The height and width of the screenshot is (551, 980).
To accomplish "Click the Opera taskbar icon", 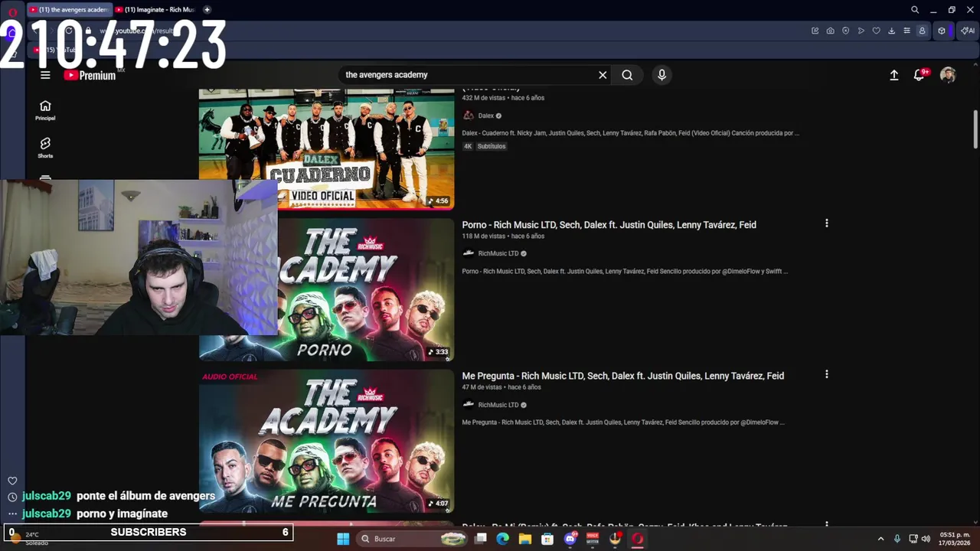I will (x=637, y=539).
